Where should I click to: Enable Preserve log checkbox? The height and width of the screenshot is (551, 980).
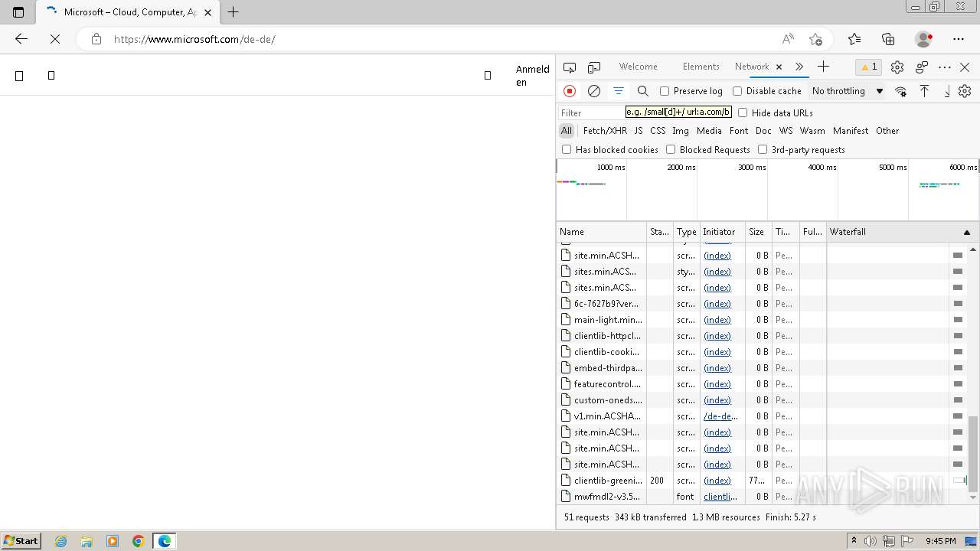coord(665,91)
